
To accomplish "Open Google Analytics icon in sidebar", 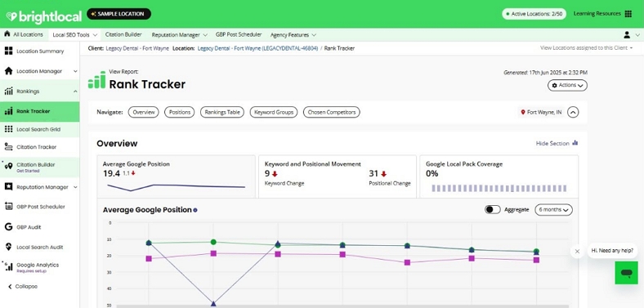I will pos(8,266).
